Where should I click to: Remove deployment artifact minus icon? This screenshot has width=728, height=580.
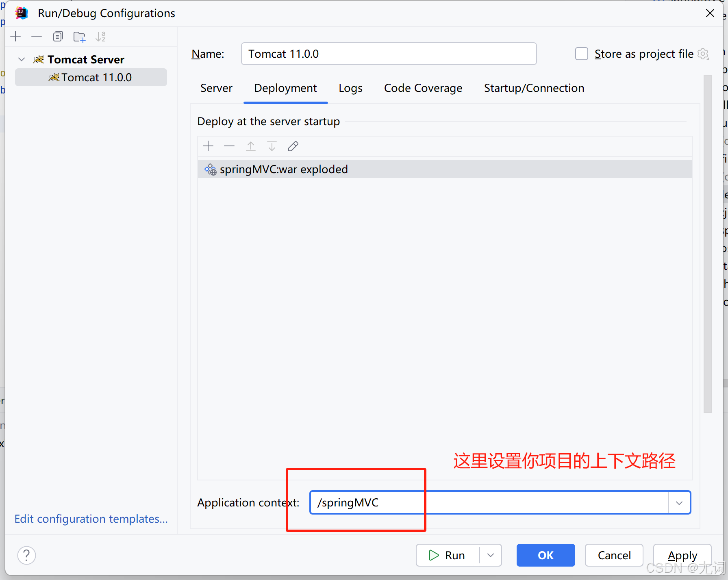point(229,146)
